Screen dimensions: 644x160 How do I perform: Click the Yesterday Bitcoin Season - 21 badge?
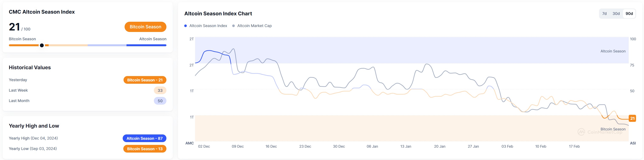[x=145, y=80]
